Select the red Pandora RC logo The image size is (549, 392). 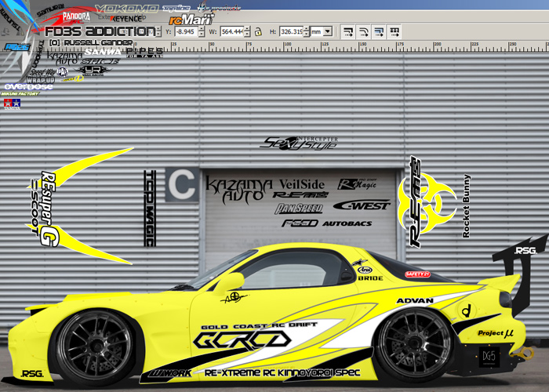coord(76,16)
